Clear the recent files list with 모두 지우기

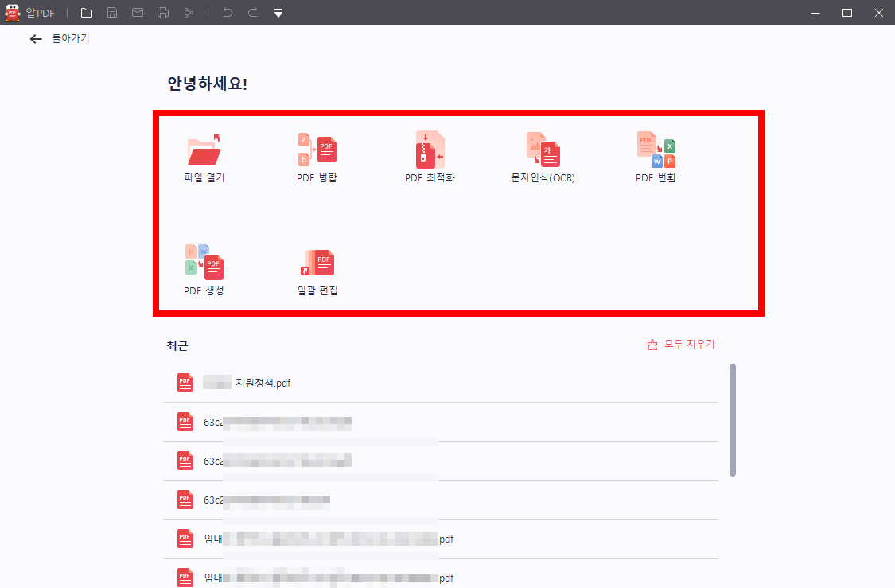(x=681, y=344)
